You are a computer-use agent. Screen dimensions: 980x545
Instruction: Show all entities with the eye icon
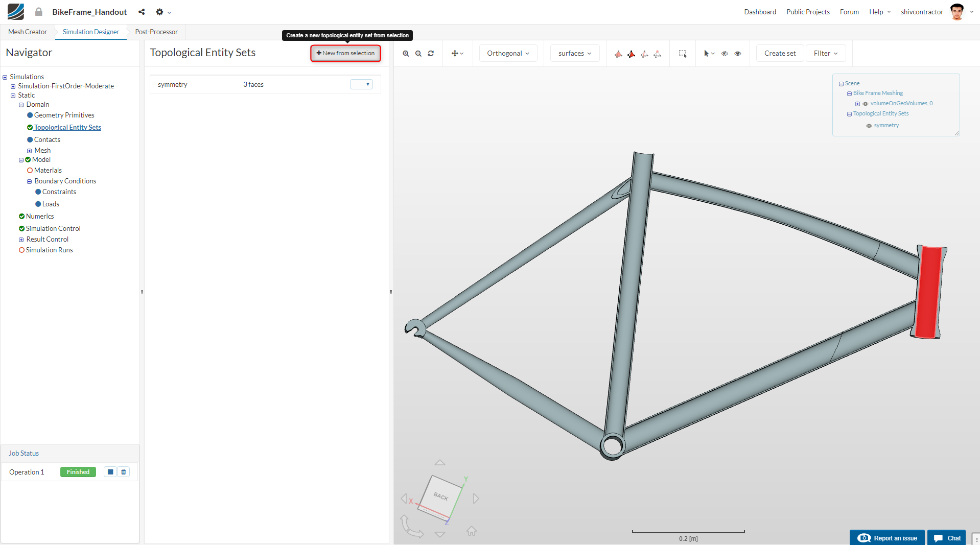click(738, 53)
